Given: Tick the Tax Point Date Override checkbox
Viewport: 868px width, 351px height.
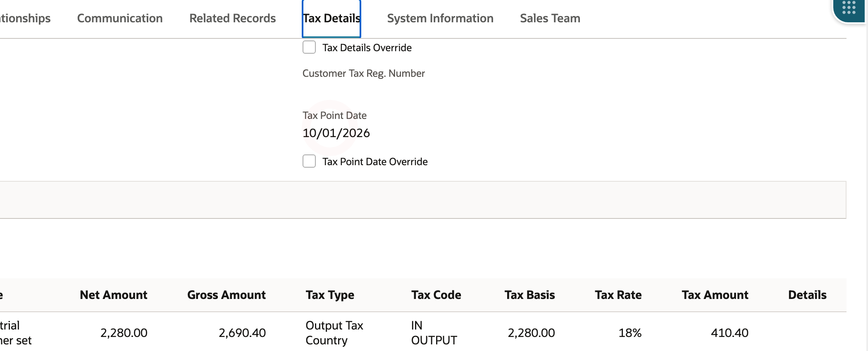Looking at the screenshot, I should click(x=309, y=161).
